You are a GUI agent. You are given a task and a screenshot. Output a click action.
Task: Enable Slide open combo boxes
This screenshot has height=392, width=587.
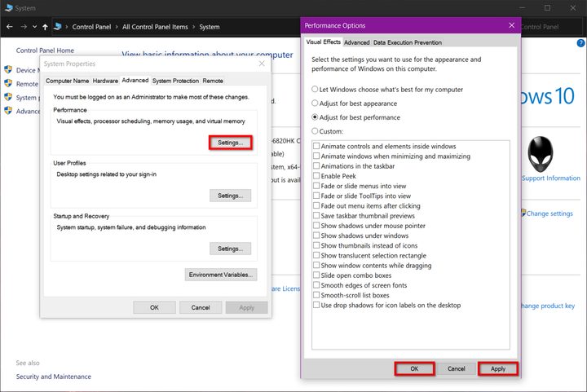[x=316, y=275]
